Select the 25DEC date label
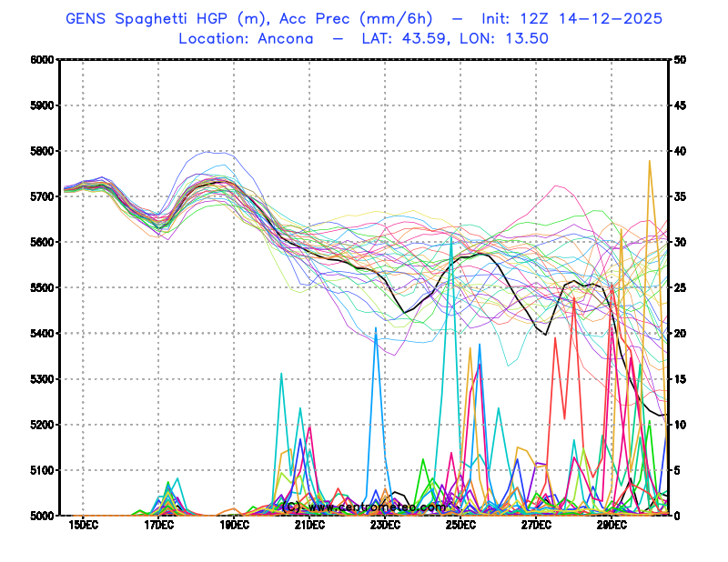Screen dimensions: 728x562 (460, 526)
